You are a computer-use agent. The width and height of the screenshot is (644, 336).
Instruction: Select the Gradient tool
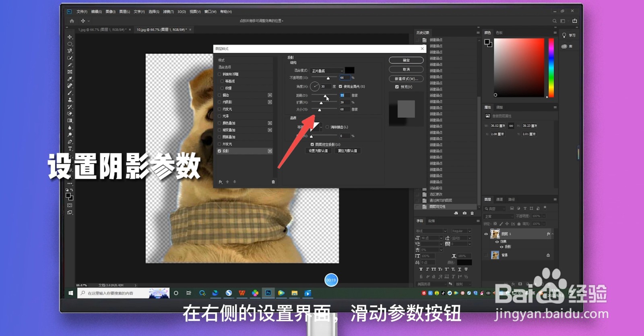(70, 120)
